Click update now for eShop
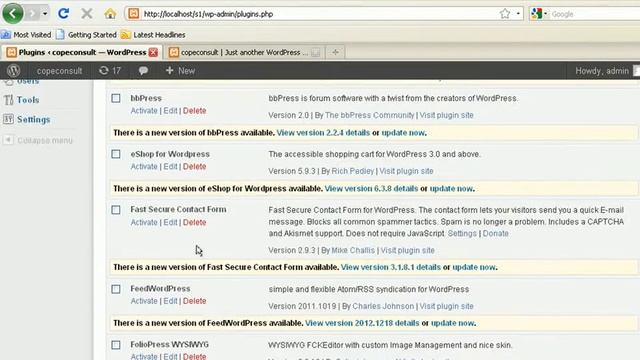 click(x=451, y=189)
